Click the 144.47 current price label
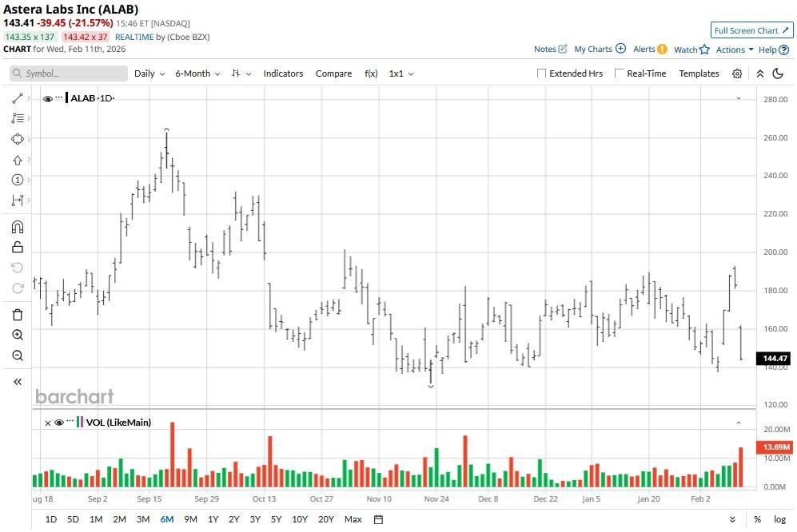Screen dimensions: 797x532 point(775,358)
